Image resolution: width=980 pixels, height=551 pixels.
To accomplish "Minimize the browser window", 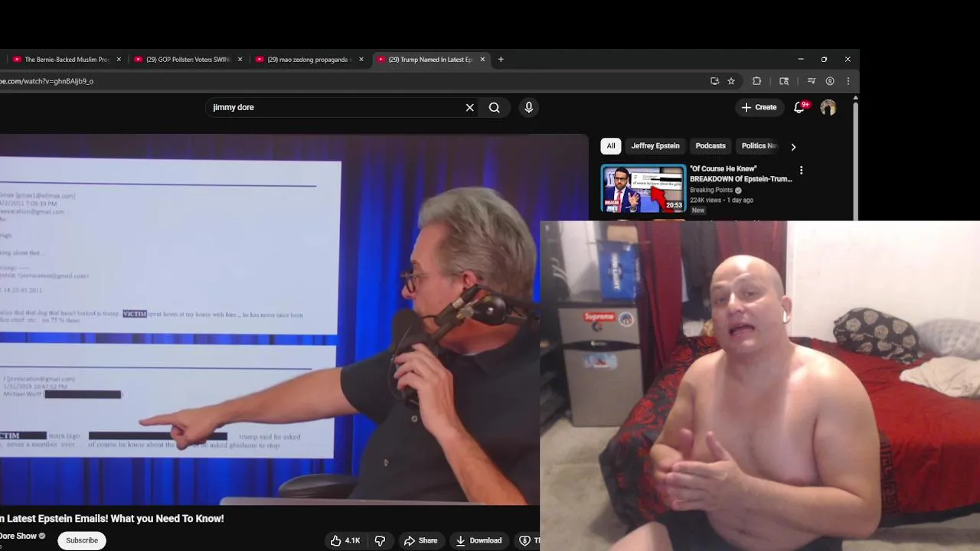I will pyautogui.click(x=800, y=59).
